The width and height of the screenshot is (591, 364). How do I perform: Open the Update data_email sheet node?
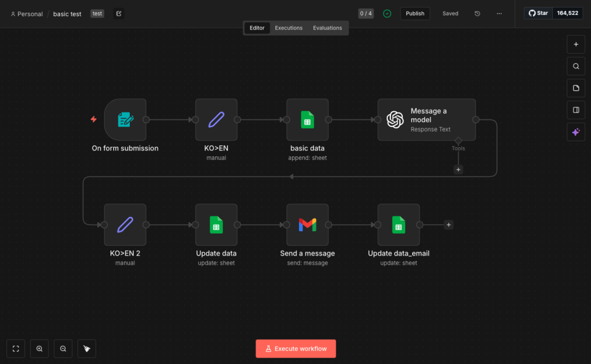click(x=399, y=225)
